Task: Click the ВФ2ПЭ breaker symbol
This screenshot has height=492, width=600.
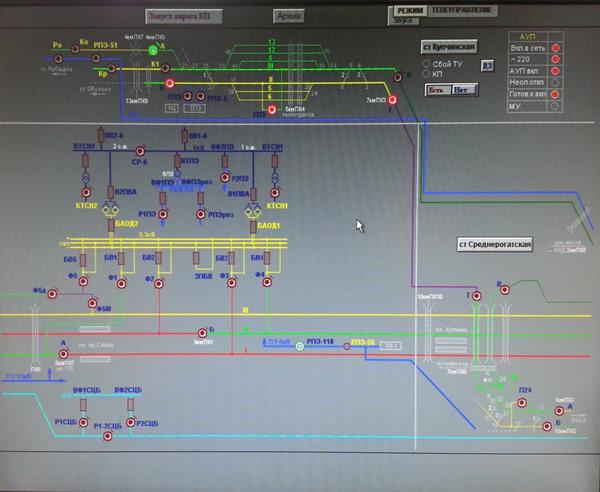Action: click(x=225, y=161)
